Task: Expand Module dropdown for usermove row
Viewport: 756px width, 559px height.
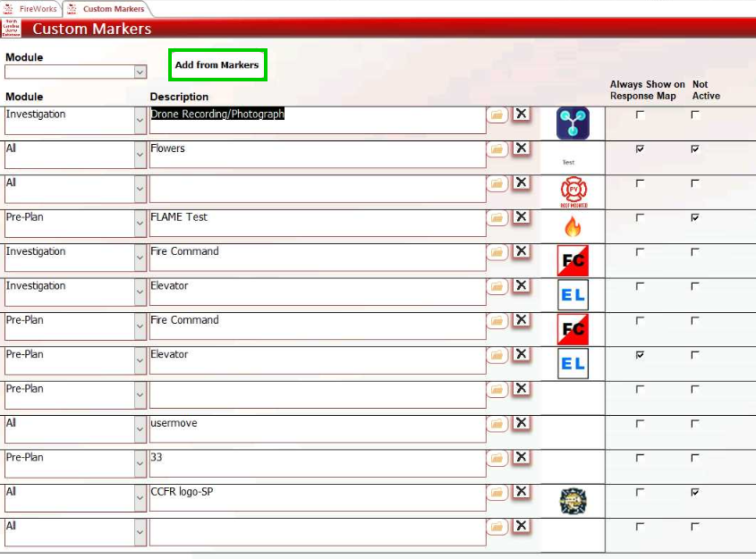Action: click(x=140, y=429)
